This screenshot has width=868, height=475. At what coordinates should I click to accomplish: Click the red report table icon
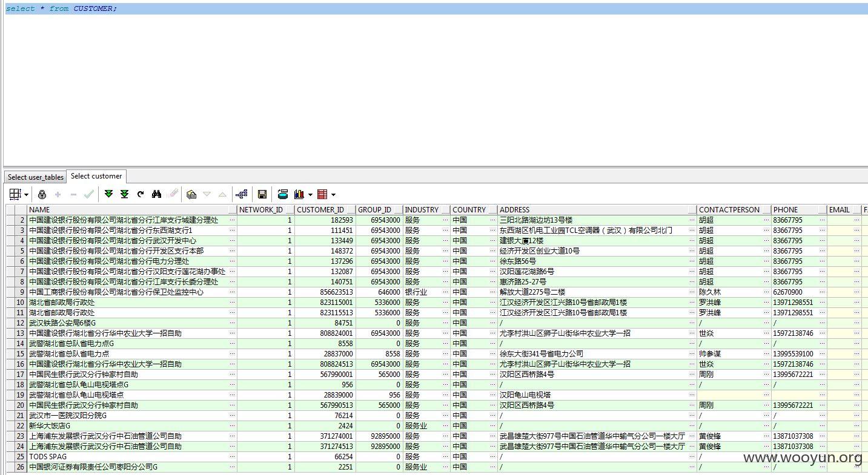pos(322,194)
